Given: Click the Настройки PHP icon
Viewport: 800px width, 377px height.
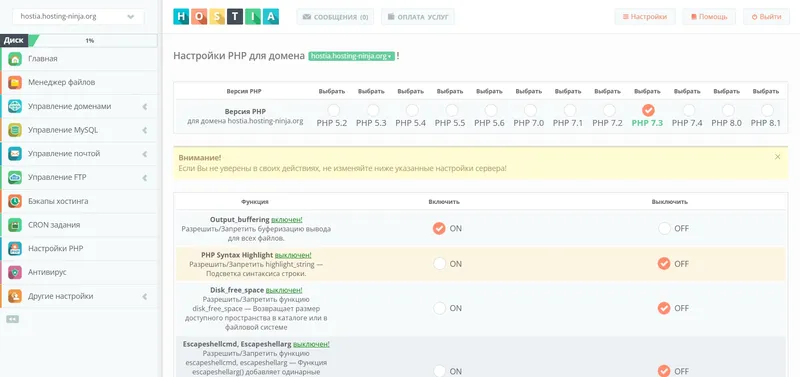Looking at the screenshot, I should point(15,248).
